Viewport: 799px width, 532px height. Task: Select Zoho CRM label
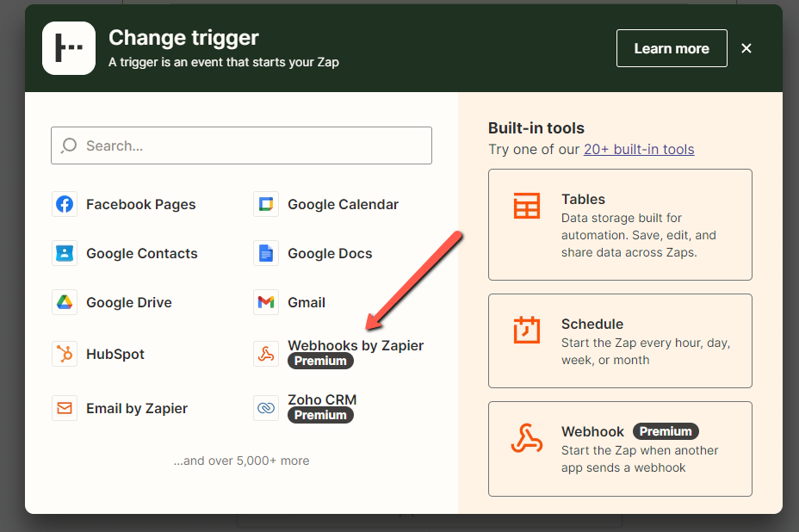click(x=322, y=400)
